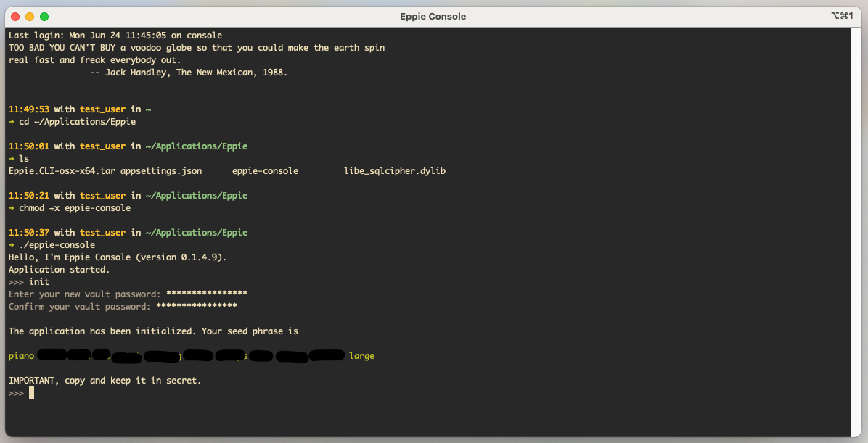Click the 11:49:53 timestamp
The width and height of the screenshot is (868, 443).
pos(29,109)
